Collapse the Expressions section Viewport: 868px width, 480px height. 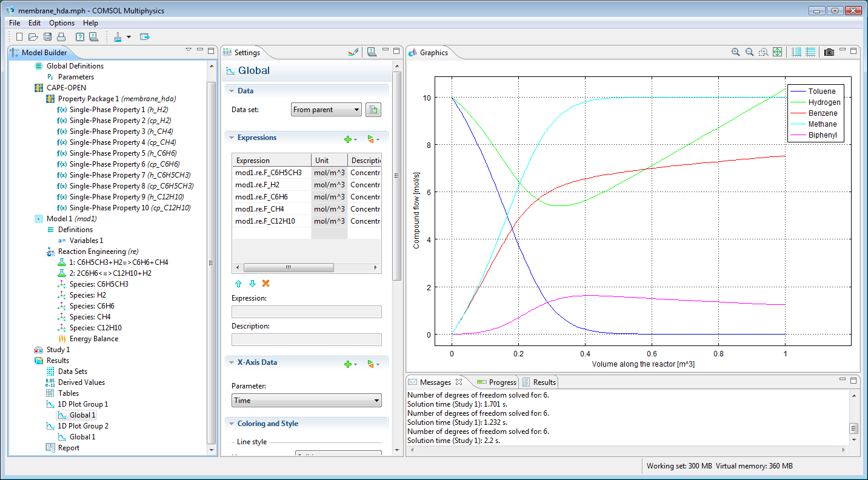click(231, 138)
